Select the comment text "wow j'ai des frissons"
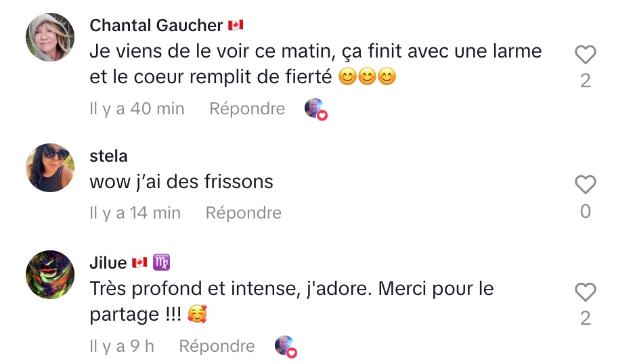The width and height of the screenshot is (635, 364). point(181,182)
